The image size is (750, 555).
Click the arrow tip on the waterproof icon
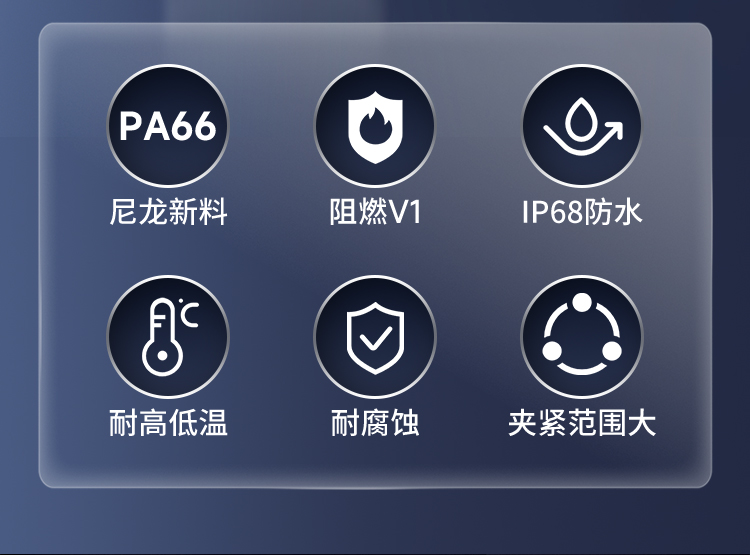point(615,128)
